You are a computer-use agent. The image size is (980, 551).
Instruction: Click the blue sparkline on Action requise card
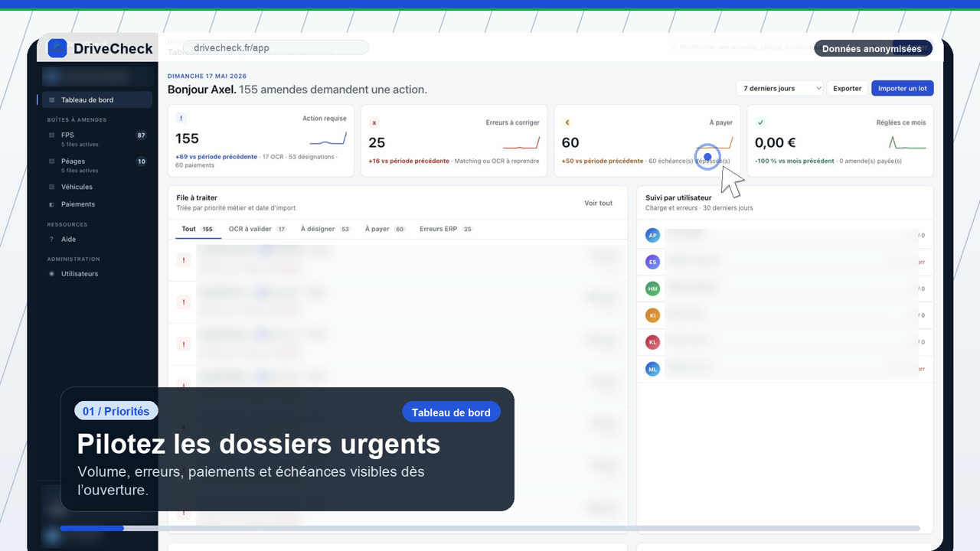[x=328, y=139]
